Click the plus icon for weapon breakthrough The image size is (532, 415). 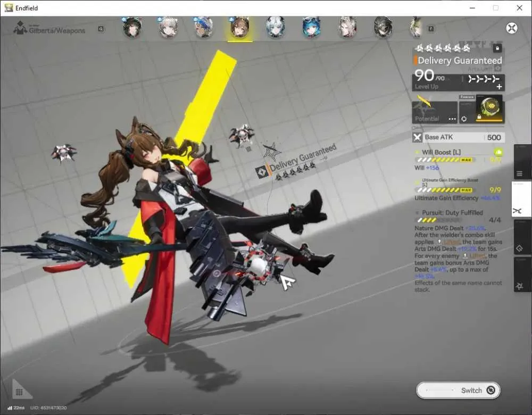499,87
